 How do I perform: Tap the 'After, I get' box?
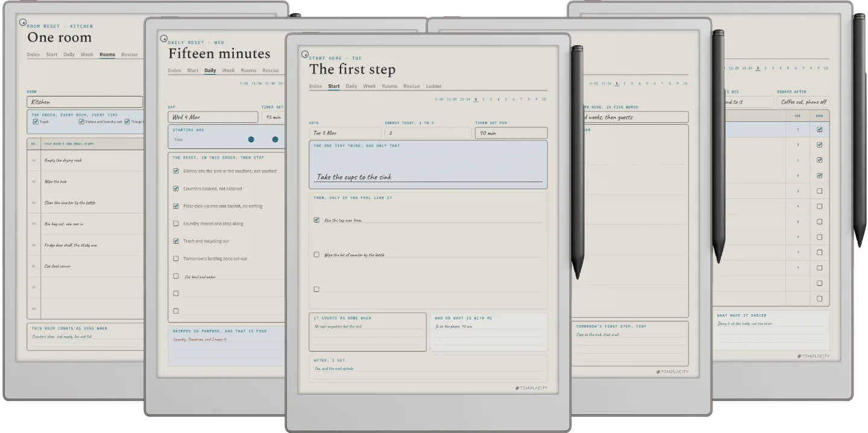click(x=428, y=367)
